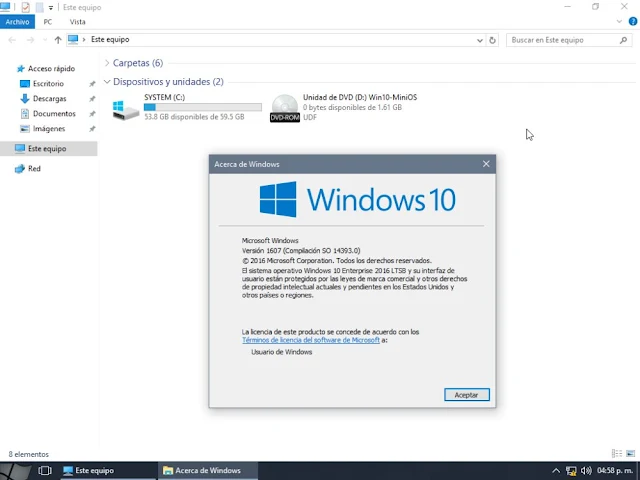This screenshot has width=640, height=480.
Task: Click the Aceptar button
Action: tap(467, 395)
